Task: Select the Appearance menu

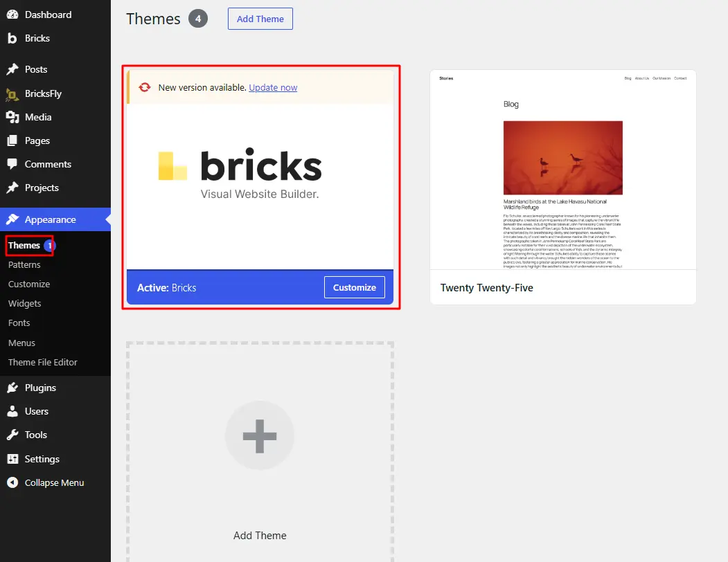Action: pyautogui.click(x=55, y=219)
